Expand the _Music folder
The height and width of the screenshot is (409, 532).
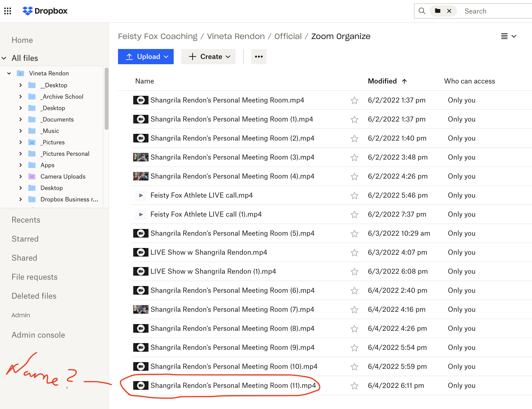(20, 131)
